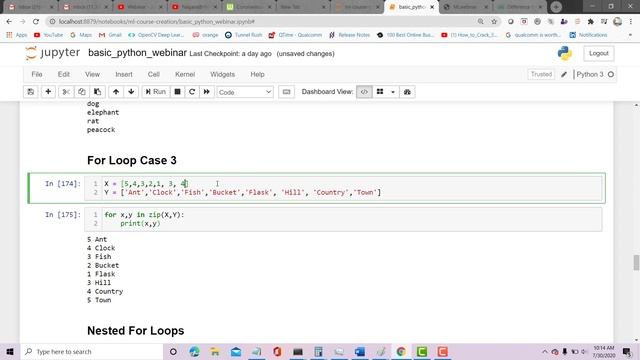Open the Help menu
Viewport: 640px width, 360px height.
point(257,74)
